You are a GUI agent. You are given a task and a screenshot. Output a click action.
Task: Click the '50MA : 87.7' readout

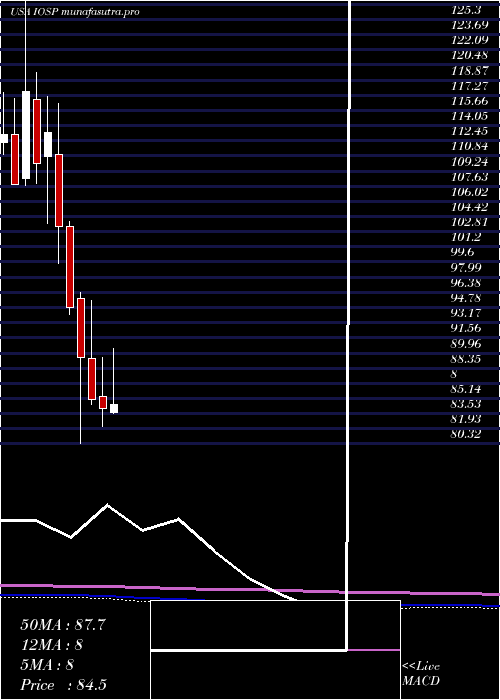[63, 625]
